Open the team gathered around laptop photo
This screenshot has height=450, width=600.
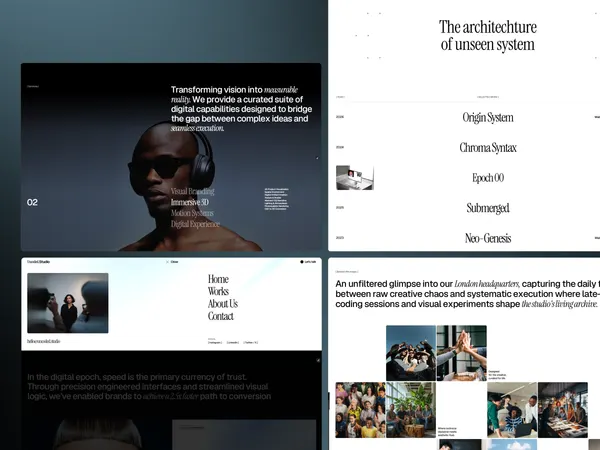[512, 410]
